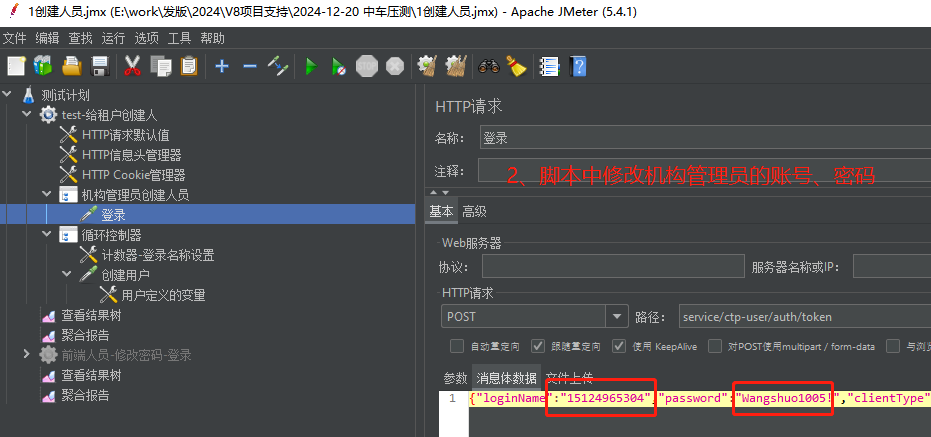Click the 名称 field containing 登录
This screenshot has height=437, width=931.
[705, 138]
